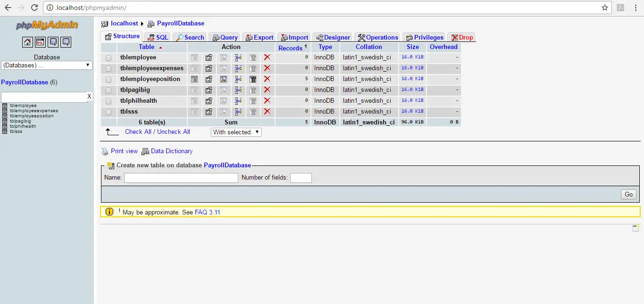The width and height of the screenshot is (644, 304).
Task: Check the tblpagibig row checkbox
Action: 109,90
